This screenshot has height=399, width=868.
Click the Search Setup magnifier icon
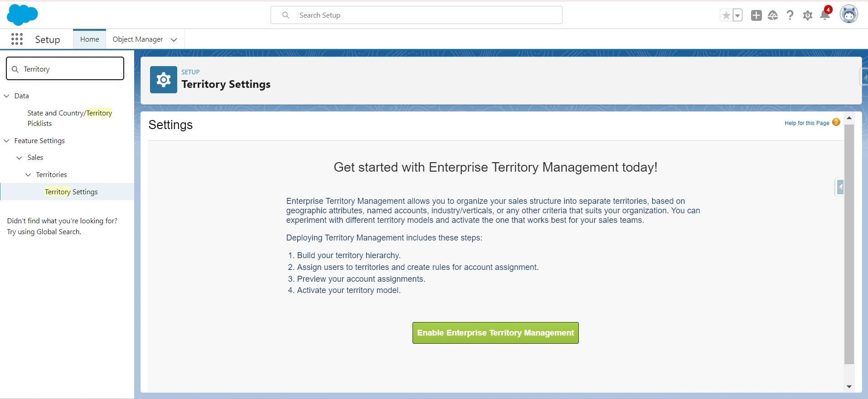point(286,15)
